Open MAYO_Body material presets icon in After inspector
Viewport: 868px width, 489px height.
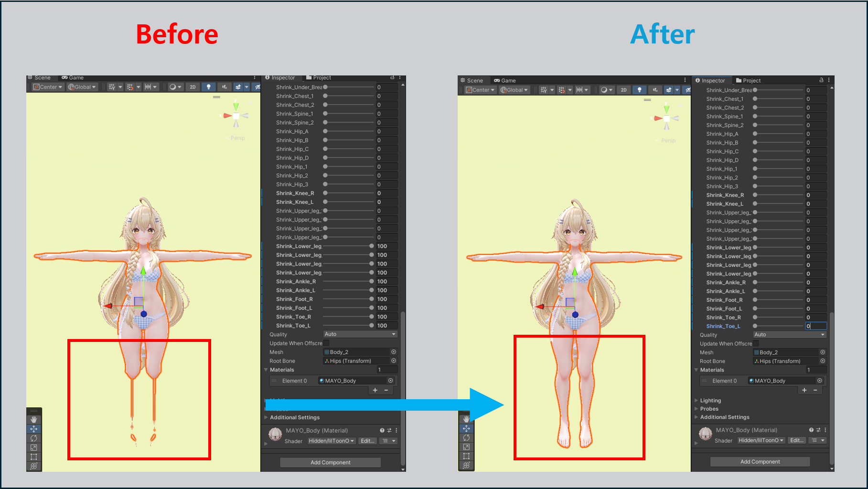(x=818, y=430)
